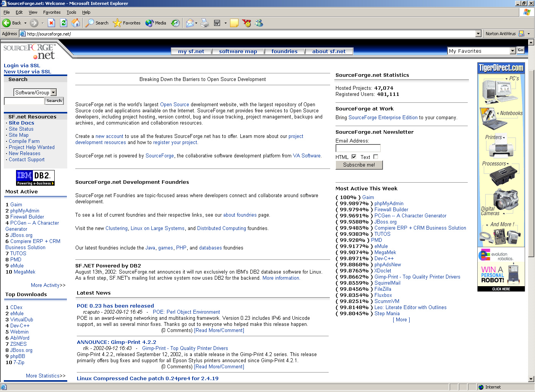Click the page icon in the address bar
Image resolution: width=535 pixels, height=392 pixels.
pyautogui.click(x=23, y=34)
